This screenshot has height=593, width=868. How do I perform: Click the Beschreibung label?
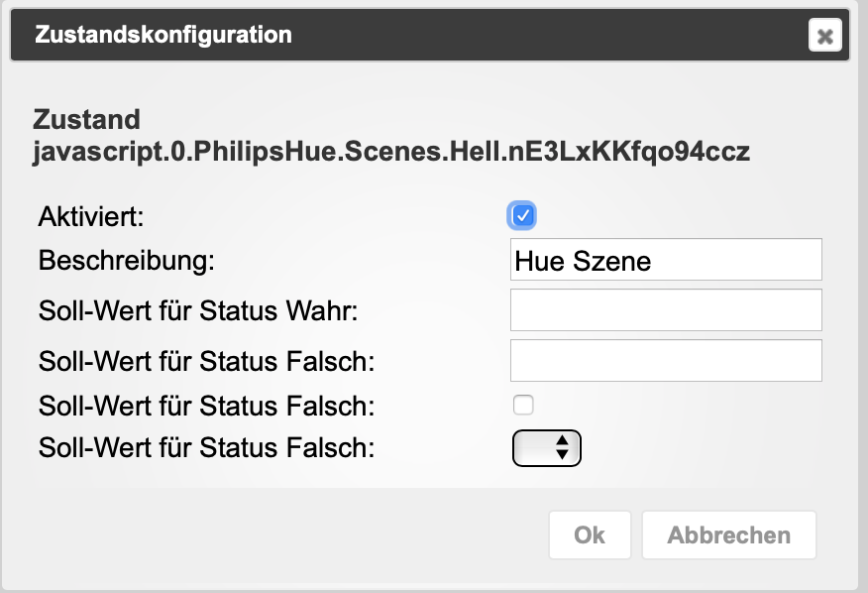(x=126, y=261)
